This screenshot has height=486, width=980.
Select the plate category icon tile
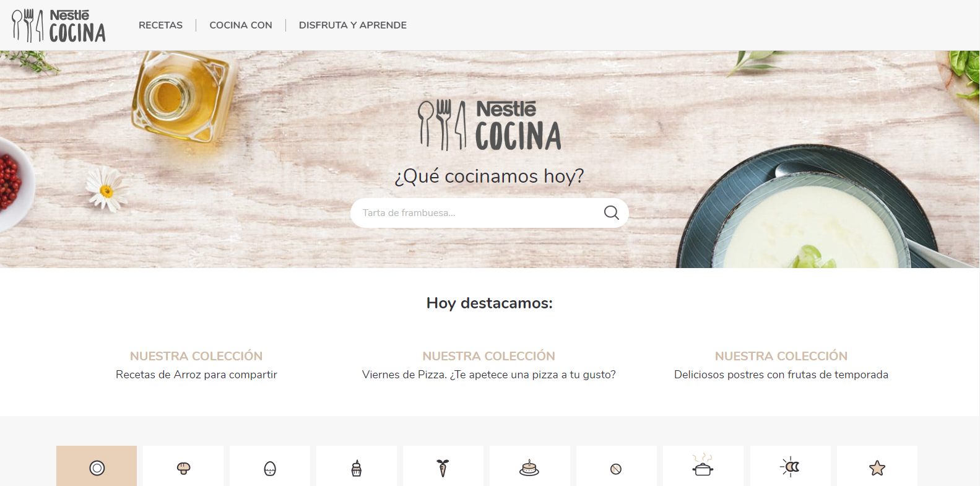coord(97,467)
